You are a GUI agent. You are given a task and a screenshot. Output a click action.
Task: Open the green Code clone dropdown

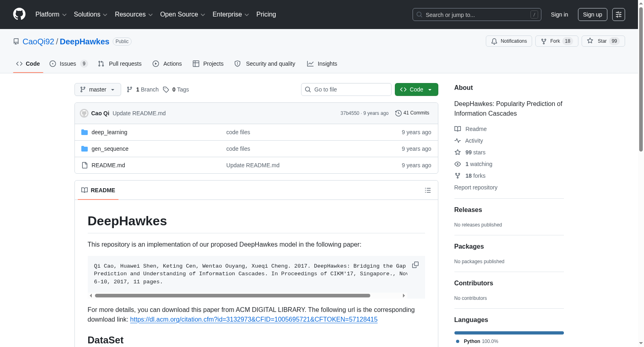pos(416,89)
